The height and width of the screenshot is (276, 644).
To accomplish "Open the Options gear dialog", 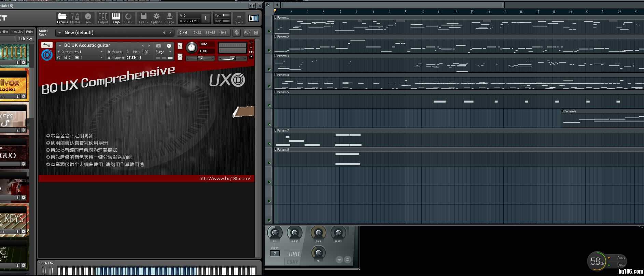I will click(x=156, y=18).
